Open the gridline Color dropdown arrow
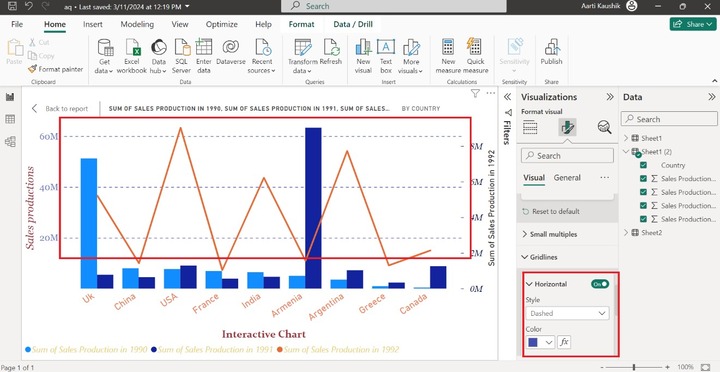Screen dimensions: 720x372 point(548,343)
